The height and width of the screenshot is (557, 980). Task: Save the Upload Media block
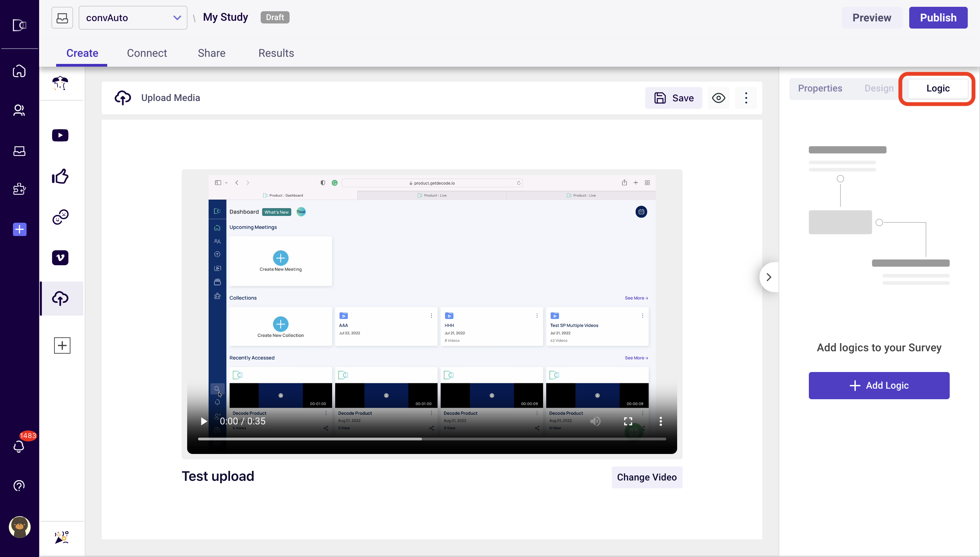[673, 98]
